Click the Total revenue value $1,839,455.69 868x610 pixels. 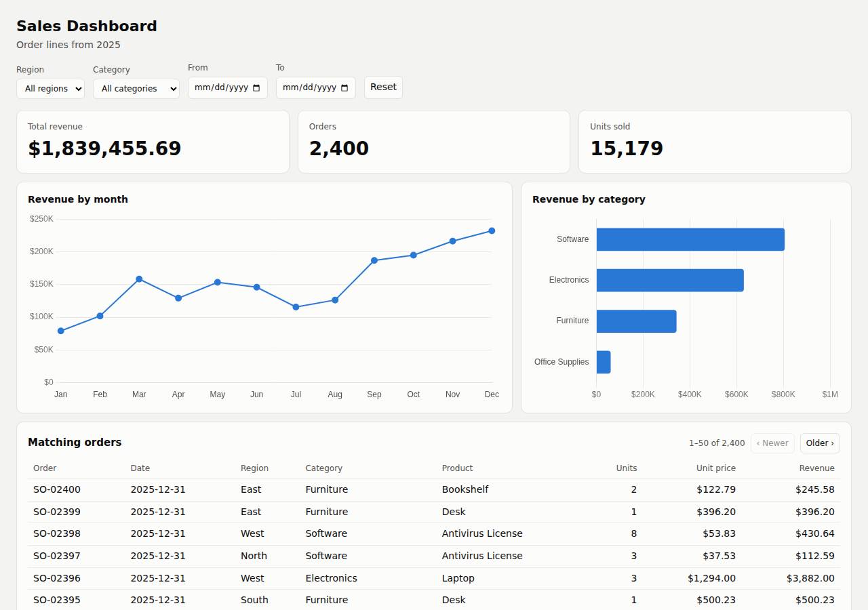click(x=104, y=148)
